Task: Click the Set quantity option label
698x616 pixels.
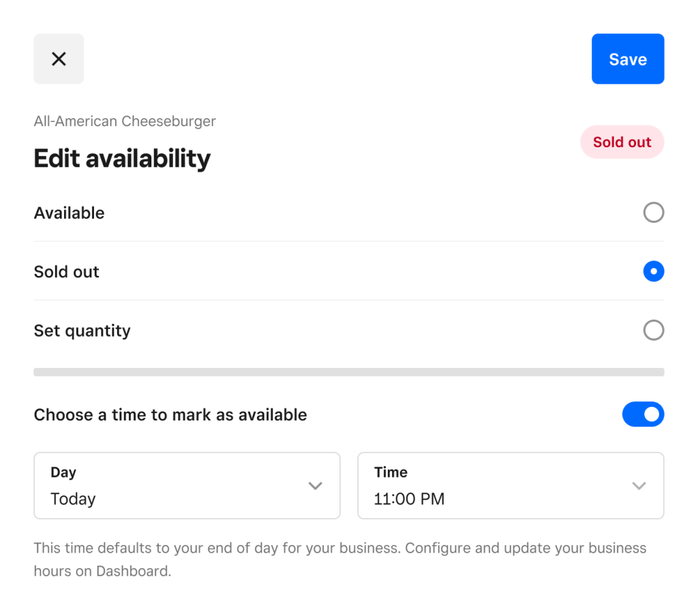Action: [82, 330]
